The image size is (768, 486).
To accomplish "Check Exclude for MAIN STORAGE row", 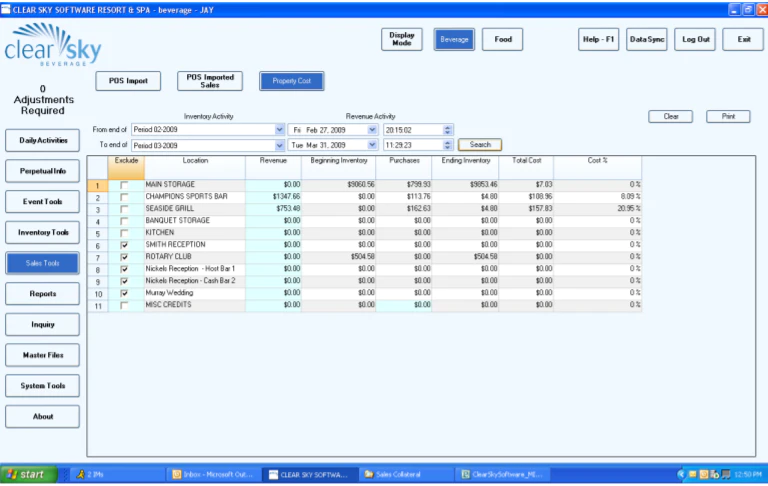I will point(124,185).
